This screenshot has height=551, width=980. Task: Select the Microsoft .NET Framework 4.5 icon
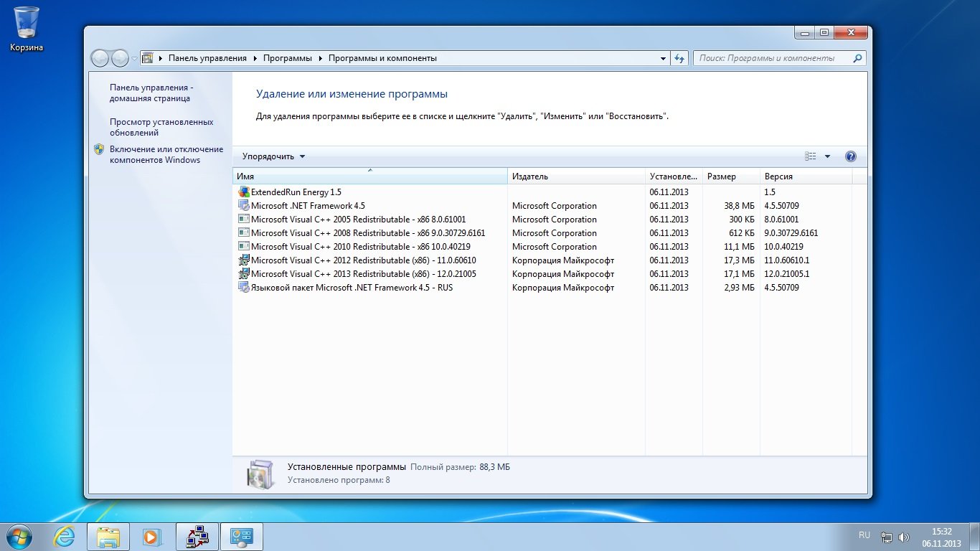coord(244,206)
